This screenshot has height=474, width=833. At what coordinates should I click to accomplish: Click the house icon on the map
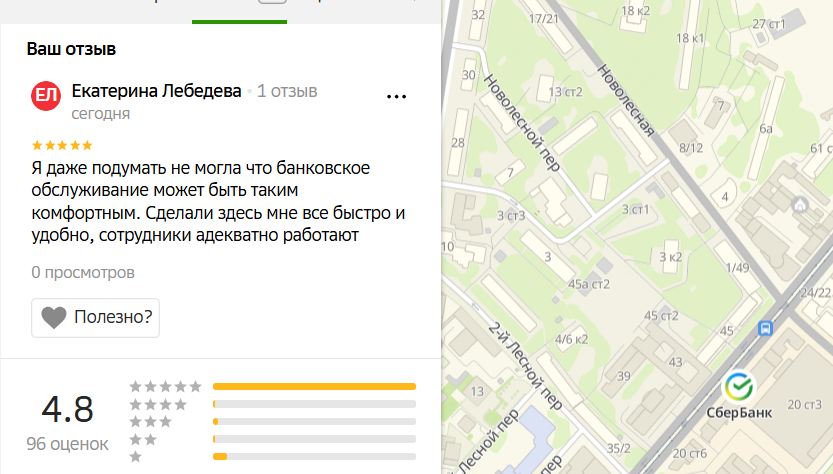(800, 205)
